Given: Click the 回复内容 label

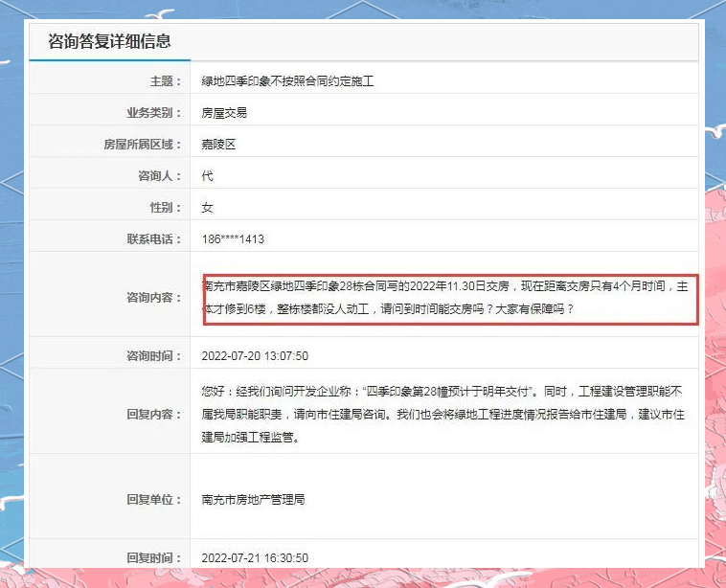Looking at the screenshot, I should [153, 414].
